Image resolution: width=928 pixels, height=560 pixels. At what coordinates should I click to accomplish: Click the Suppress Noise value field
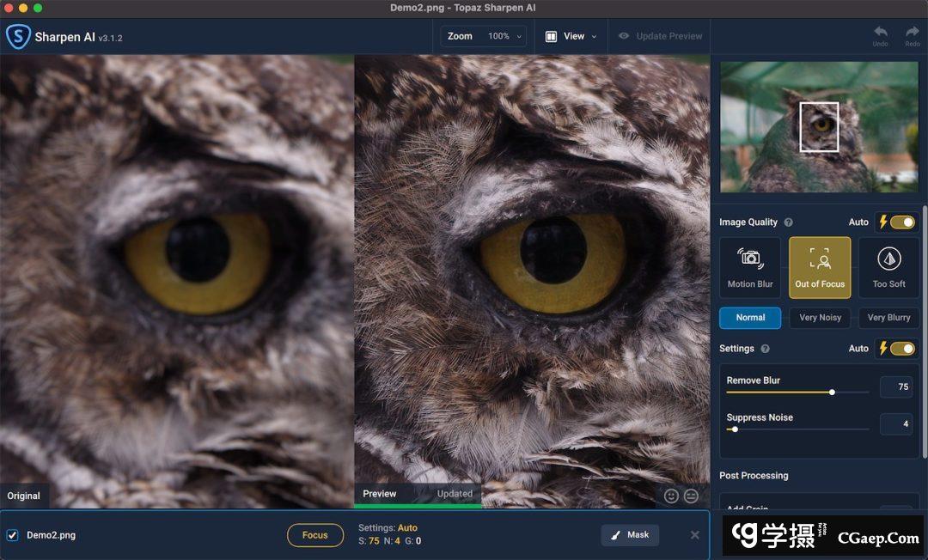point(896,424)
